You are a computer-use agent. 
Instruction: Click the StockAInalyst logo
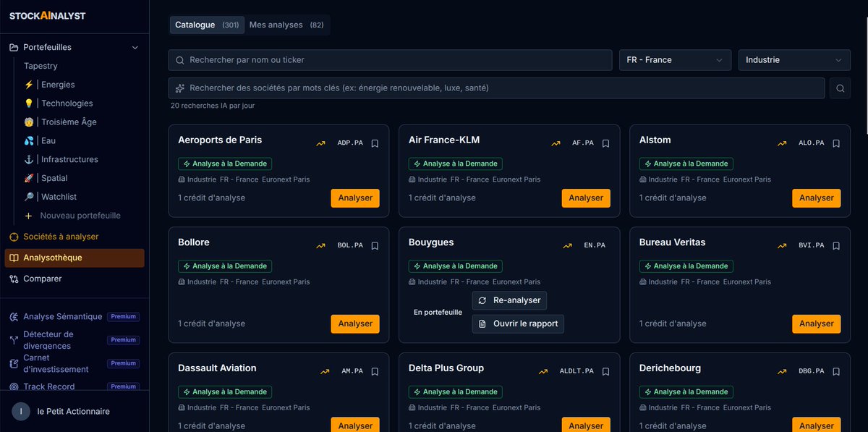(47, 16)
